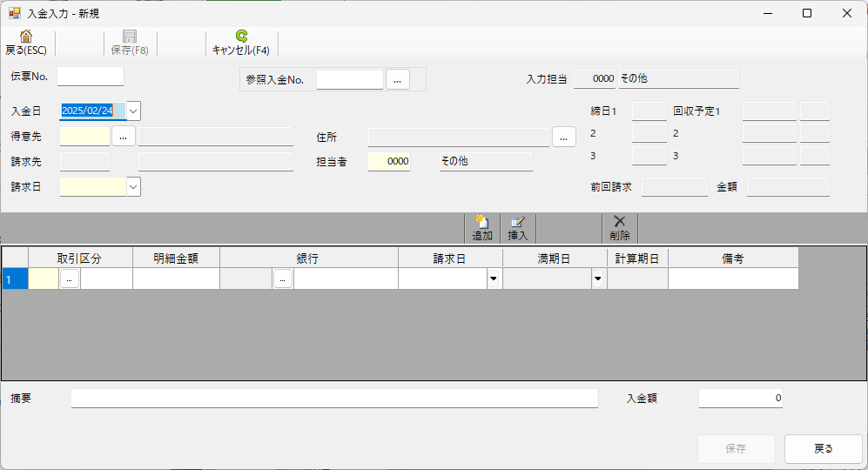This screenshot has height=470, width=868.
Task: Click the 備考 cell in row 1
Action: pyautogui.click(x=733, y=279)
